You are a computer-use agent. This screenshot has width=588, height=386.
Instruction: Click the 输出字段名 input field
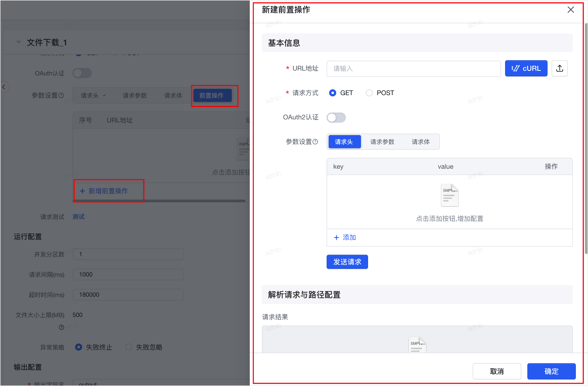point(161,382)
